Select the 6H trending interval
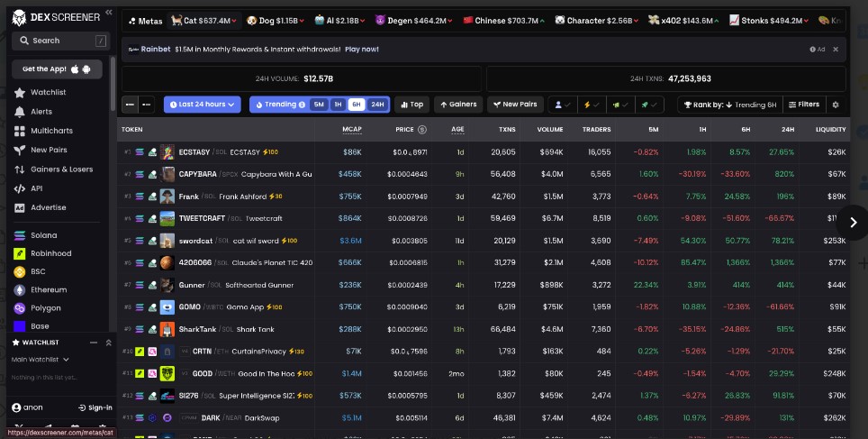This screenshot has height=439, width=868. coord(357,105)
